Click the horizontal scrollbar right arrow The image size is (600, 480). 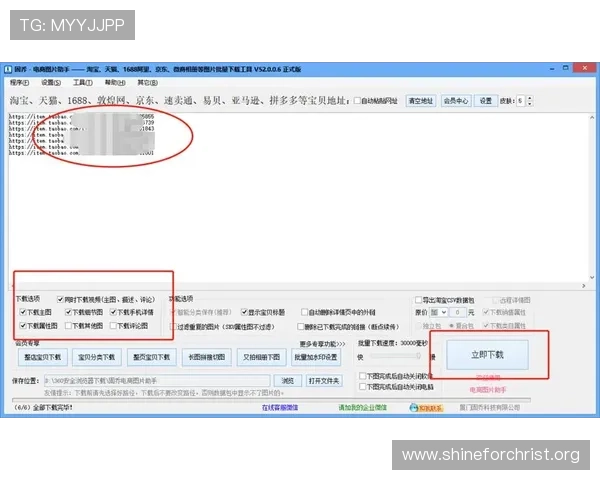tap(584, 286)
